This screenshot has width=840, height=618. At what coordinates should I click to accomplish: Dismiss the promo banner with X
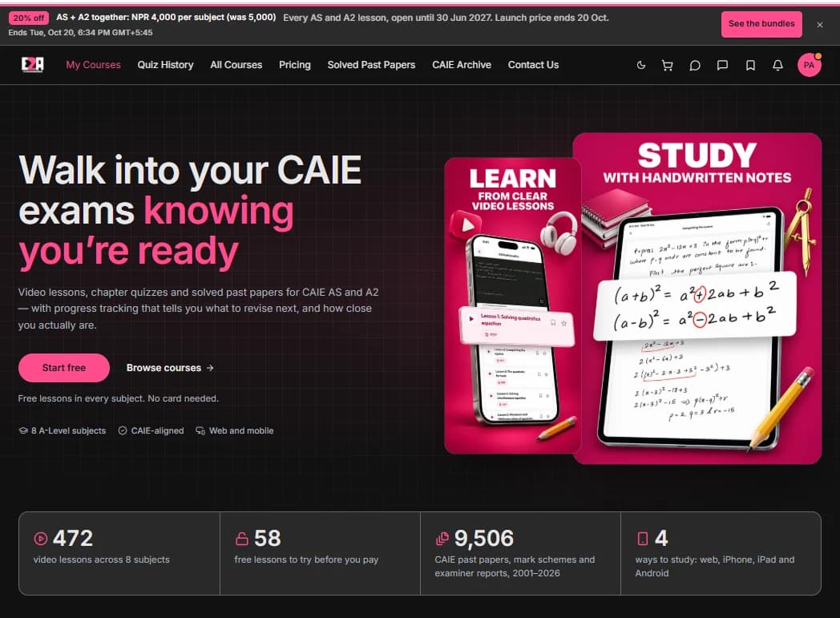point(820,25)
